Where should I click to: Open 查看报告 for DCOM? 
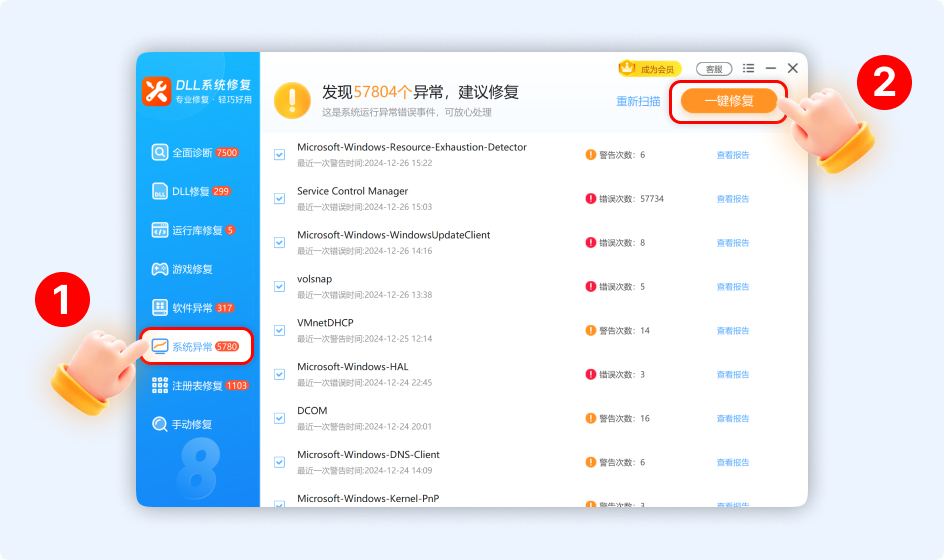tap(733, 419)
